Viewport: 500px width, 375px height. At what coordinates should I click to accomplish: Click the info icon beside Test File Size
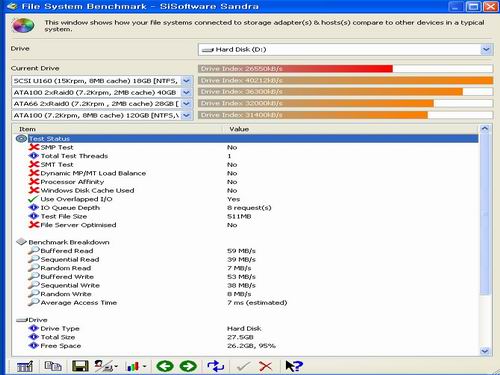[34, 216]
